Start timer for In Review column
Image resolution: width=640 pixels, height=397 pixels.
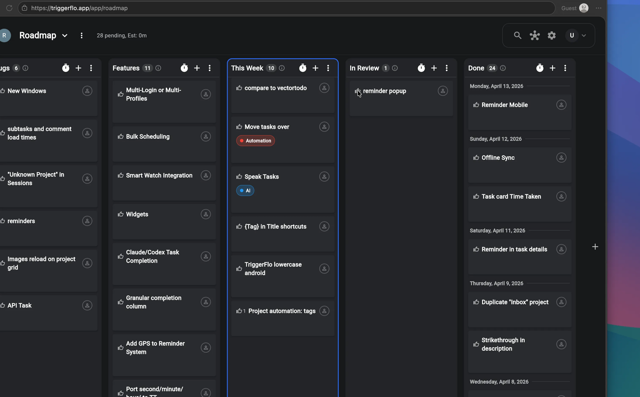tap(421, 68)
